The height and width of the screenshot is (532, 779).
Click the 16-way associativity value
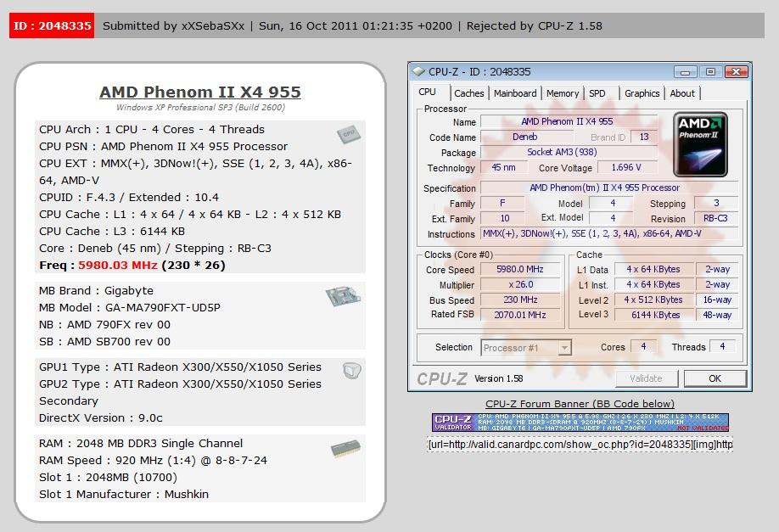pos(717,300)
